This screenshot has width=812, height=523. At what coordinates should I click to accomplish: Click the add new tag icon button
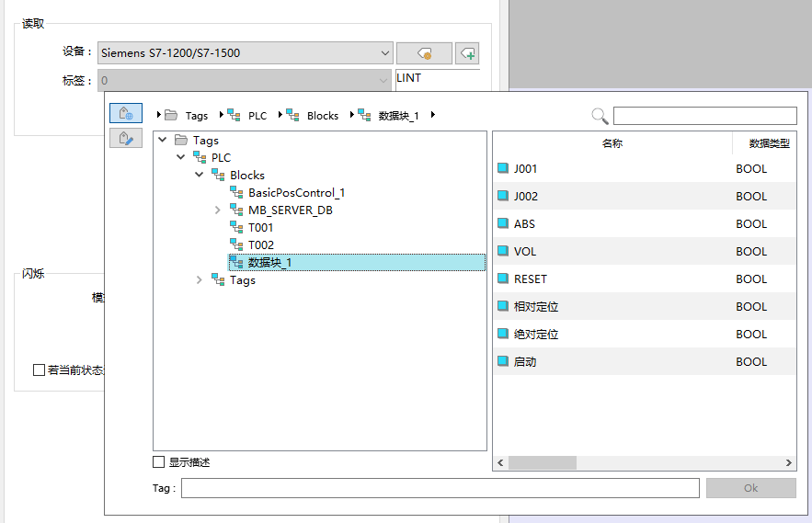coord(467,53)
